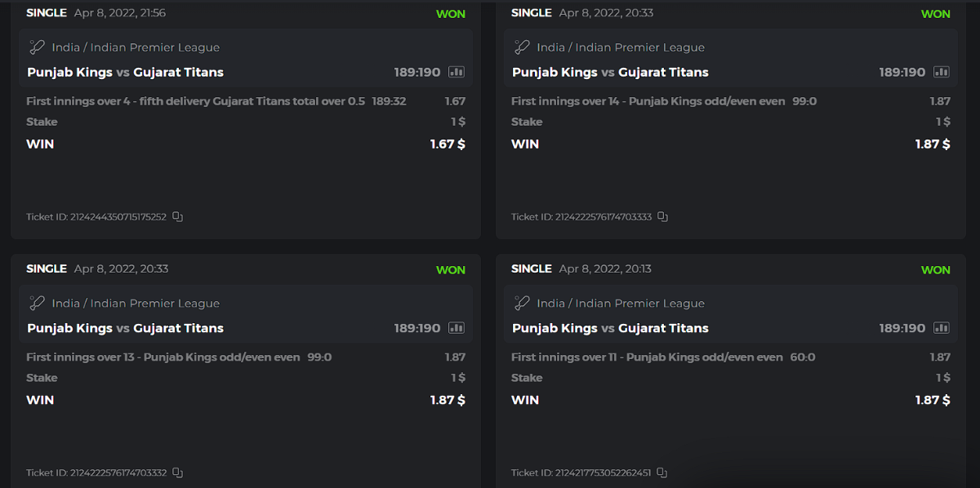
Task: Open Indian Premier League link in 21:56 bet
Action: 155,47
